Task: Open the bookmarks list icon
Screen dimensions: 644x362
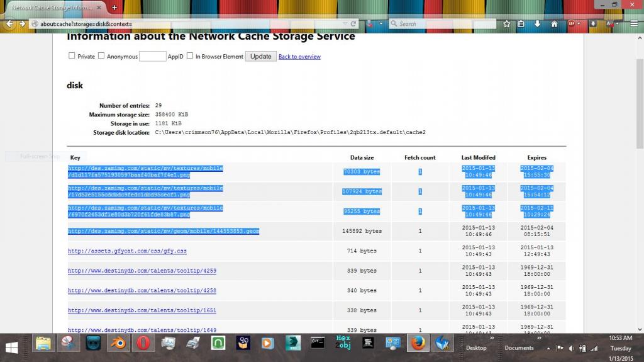Action: pos(521,24)
